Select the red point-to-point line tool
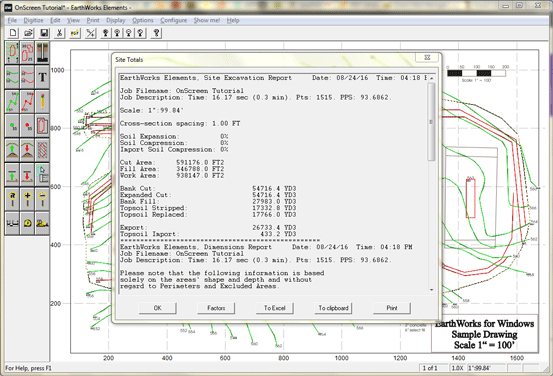Viewport: 553px width, 376px height. click(27, 102)
